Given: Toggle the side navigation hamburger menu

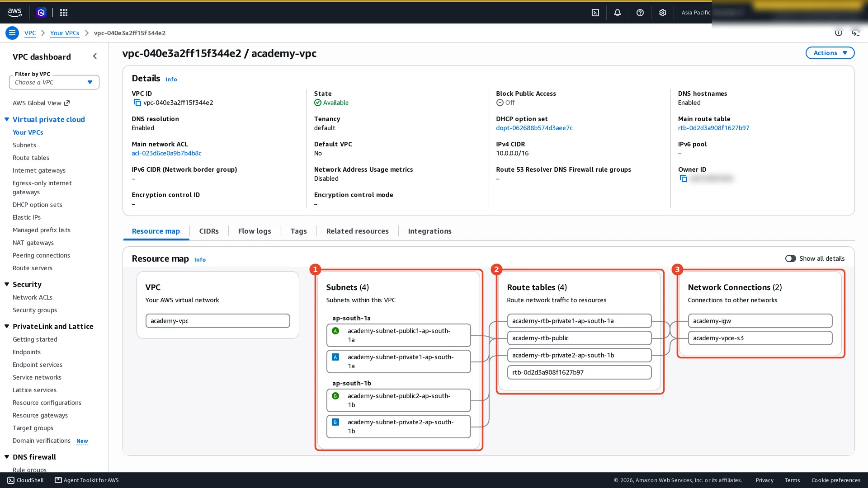Looking at the screenshot, I should (x=12, y=33).
